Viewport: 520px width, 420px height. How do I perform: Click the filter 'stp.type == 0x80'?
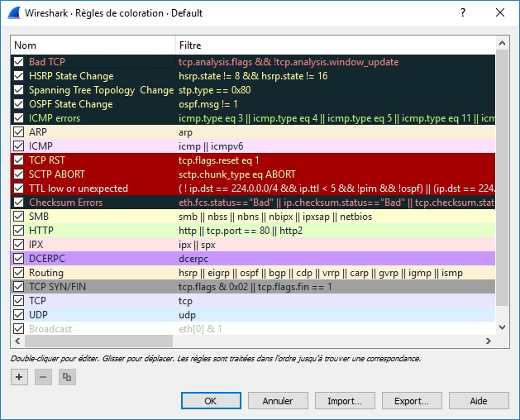pyautogui.click(x=215, y=90)
